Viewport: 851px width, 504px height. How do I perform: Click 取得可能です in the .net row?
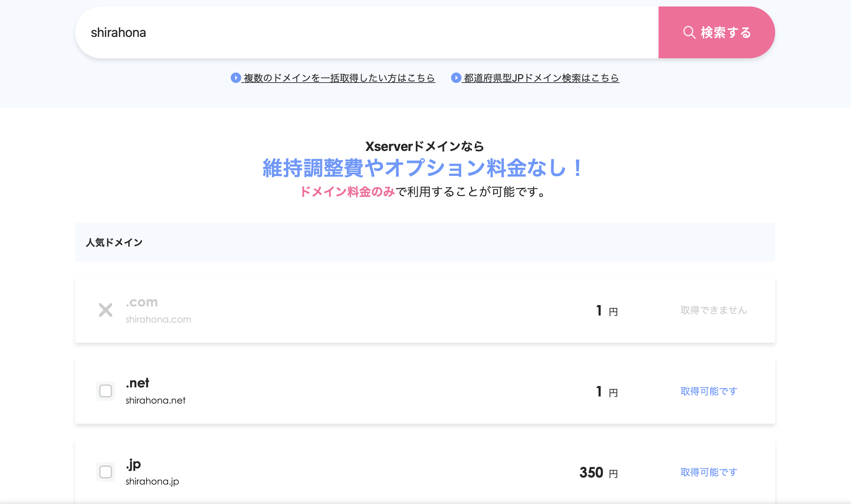[709, 391]
